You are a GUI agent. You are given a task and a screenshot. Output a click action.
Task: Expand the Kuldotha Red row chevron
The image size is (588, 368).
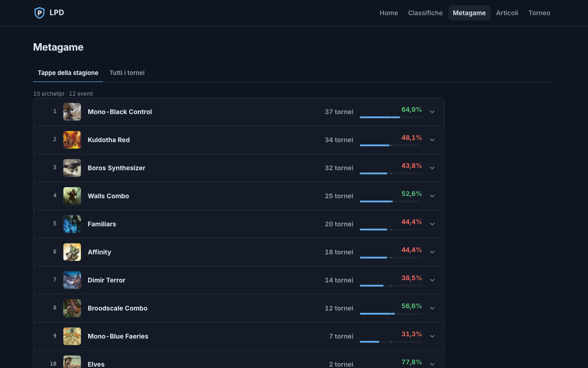[432, 140]
